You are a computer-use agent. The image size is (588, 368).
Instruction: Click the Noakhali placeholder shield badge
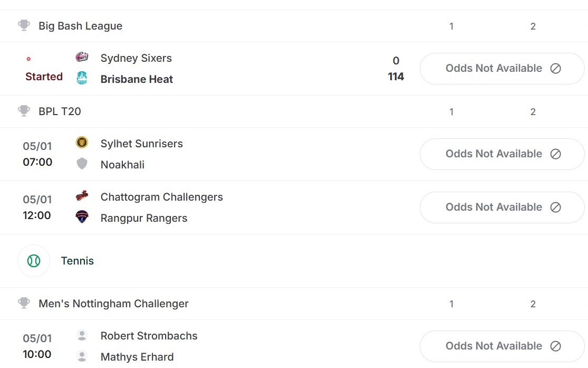click(x=82, y=163)
